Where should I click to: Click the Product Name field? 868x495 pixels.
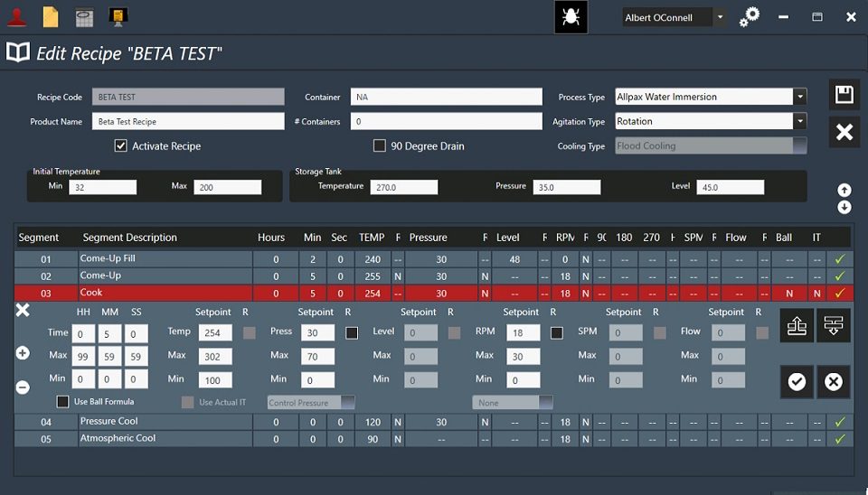(188, 121)
